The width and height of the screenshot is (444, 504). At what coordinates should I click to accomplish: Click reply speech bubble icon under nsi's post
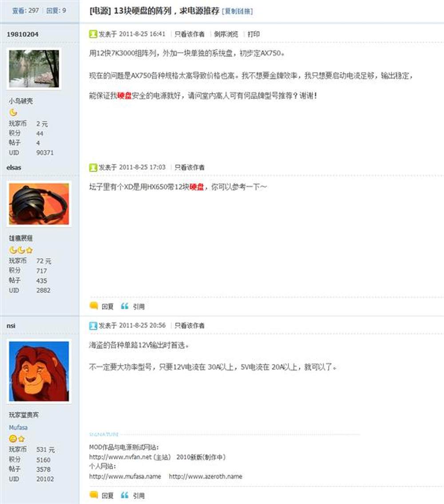click(x=94, y=495)
